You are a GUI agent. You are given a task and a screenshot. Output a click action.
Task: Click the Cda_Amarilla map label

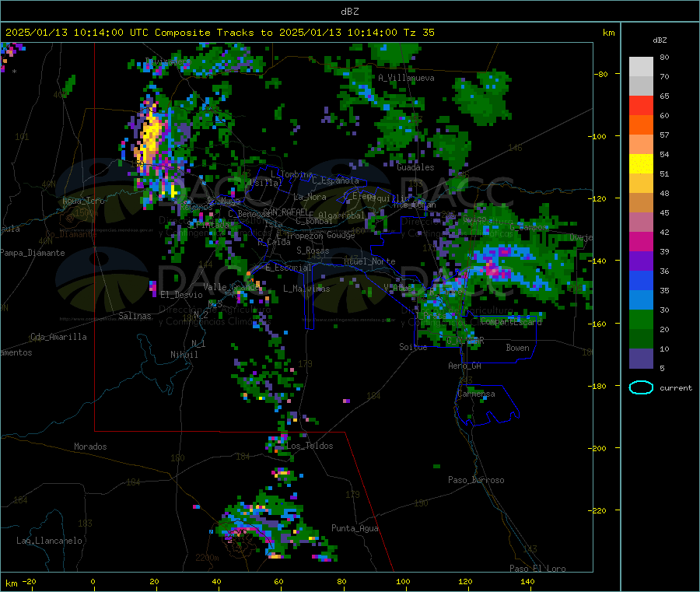point(58,337)
